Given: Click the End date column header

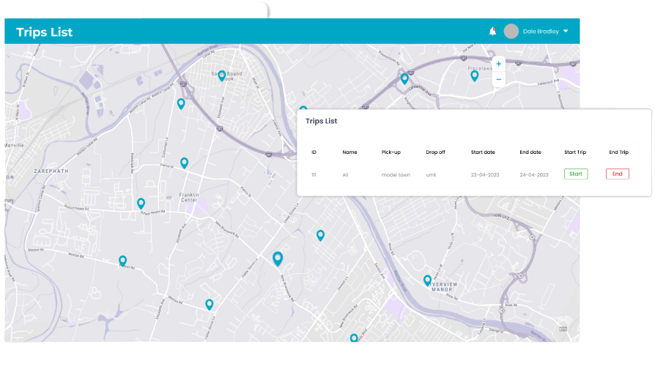Looking at the screenshot, I should (531, 152).
